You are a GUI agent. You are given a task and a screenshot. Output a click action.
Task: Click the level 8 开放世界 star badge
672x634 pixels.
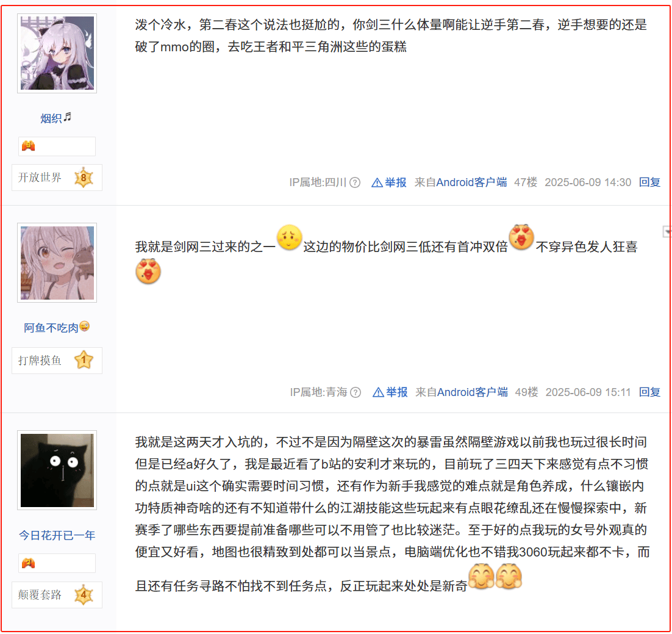(x=84, y=178)
